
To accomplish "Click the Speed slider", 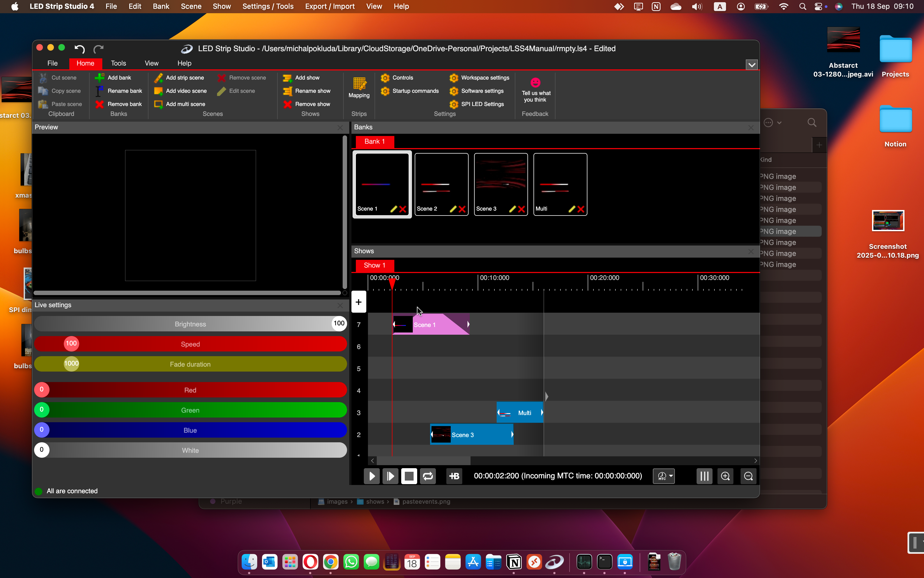I will click(191, 344).
